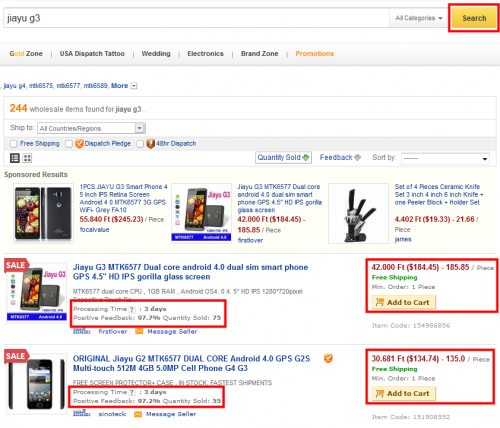Enable the Free Shipping checkbox
The height and width of the screenshot is (428, 500).
pos(13,144)
